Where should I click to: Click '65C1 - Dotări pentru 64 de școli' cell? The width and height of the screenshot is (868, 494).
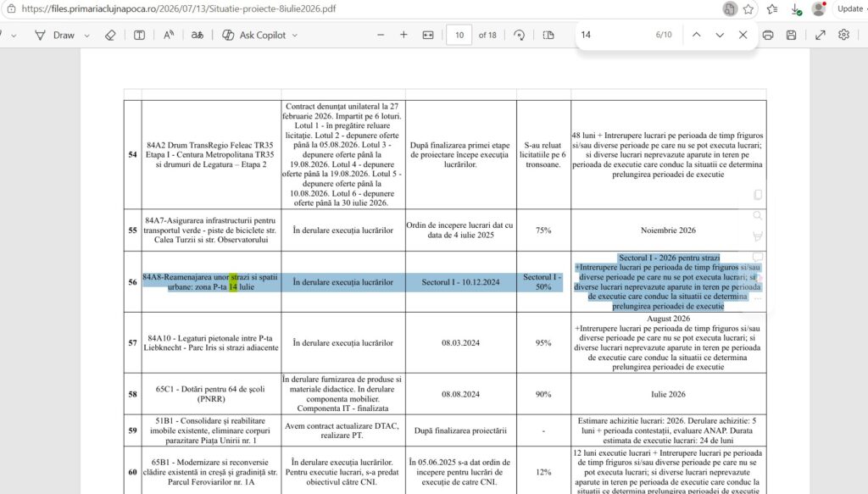click(210, 394)
